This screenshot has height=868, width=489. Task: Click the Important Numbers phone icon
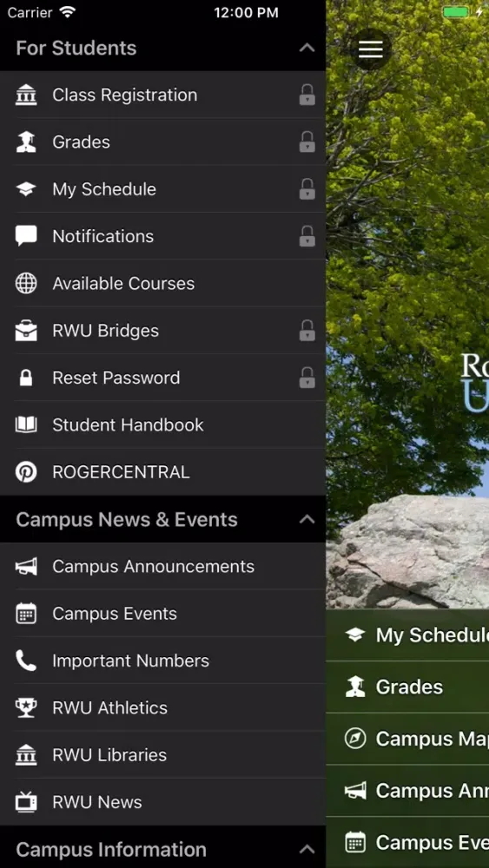(26, 661)
